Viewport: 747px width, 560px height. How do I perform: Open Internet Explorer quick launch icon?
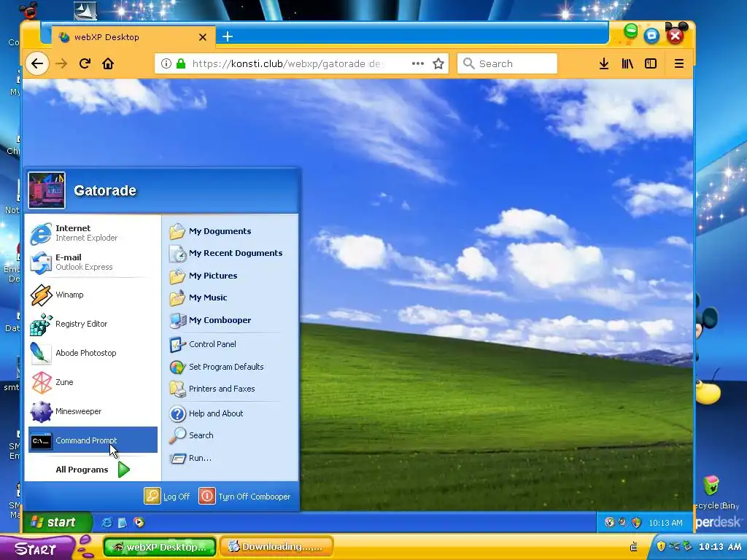107,523
